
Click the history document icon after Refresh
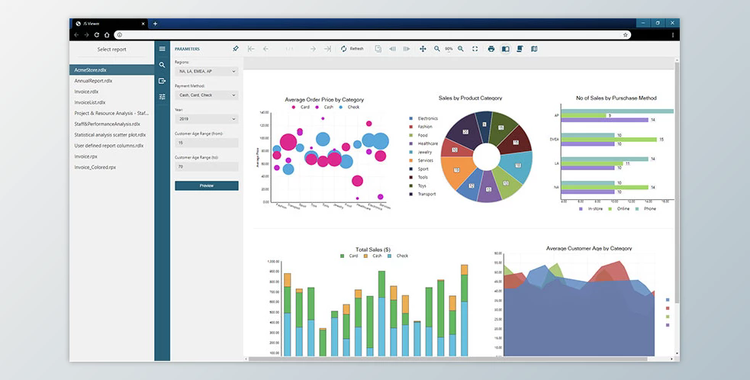[378, 49]
